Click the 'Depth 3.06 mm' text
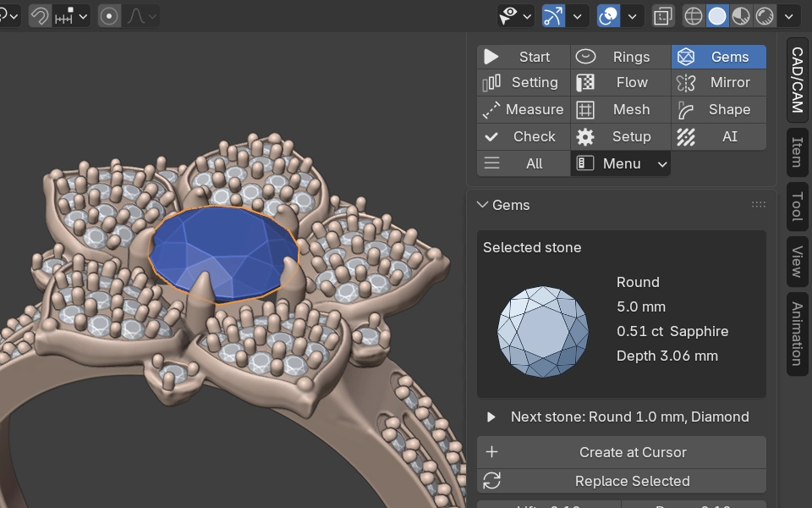812x508 pixels. 667,356
